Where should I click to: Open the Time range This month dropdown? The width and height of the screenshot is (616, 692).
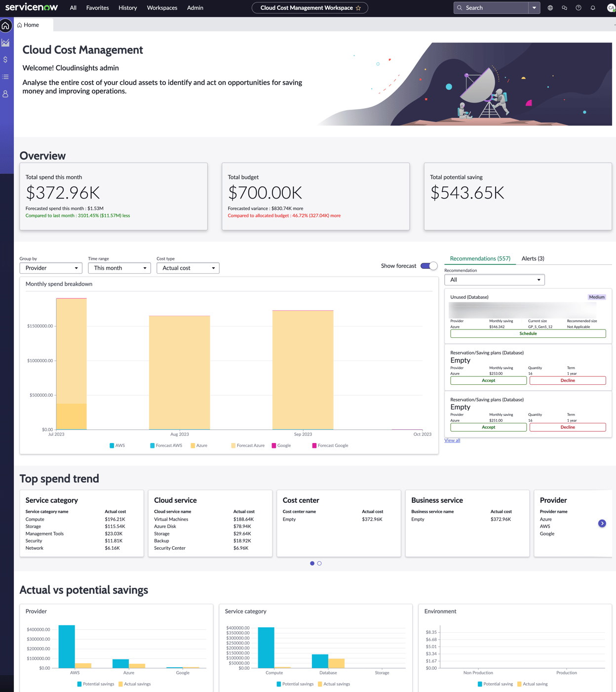pyautogui.click(x=119, y=268)
